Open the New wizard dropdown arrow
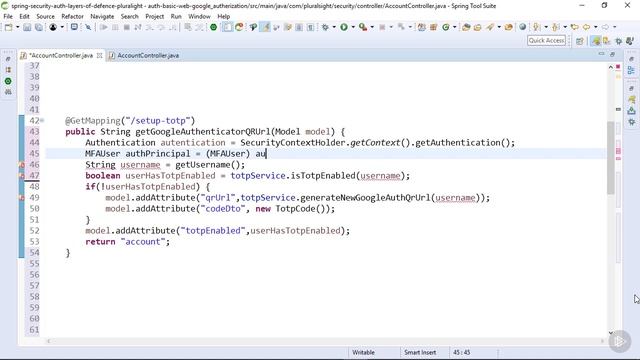This screenshot has height=360, width=640. tap(17, 27)
